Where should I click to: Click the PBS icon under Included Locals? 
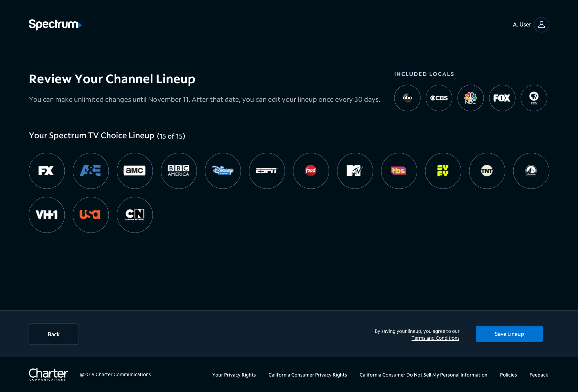coord(534,98)
